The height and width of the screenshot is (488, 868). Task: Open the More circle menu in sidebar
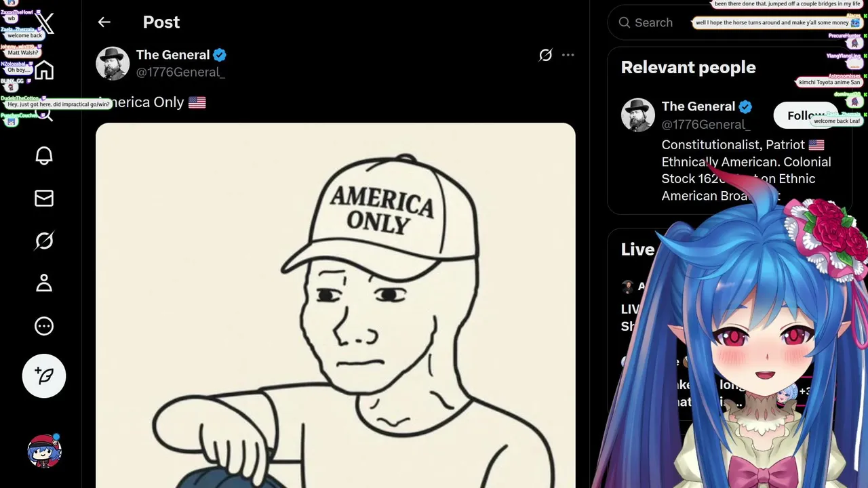(x=44, y=326)
